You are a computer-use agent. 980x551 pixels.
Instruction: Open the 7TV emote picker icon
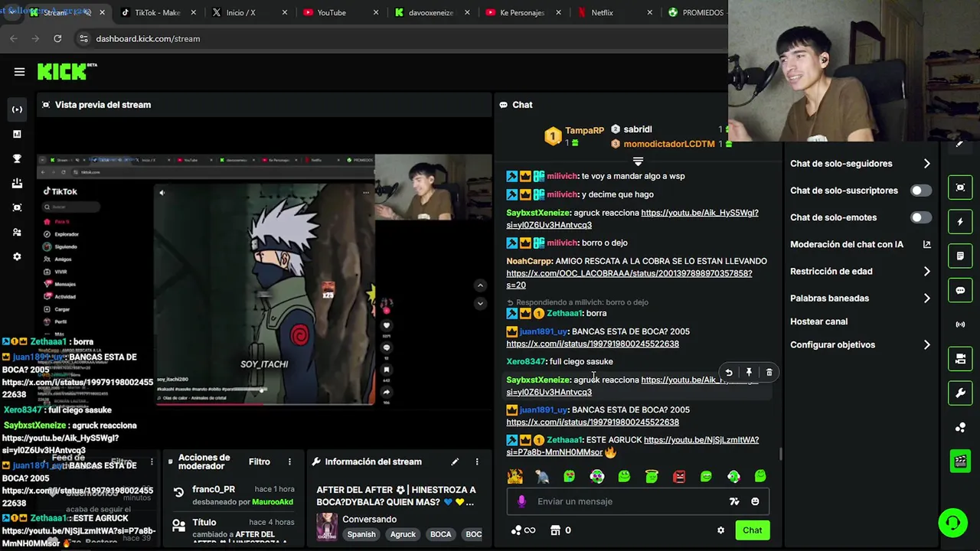(x=734, y=501)
